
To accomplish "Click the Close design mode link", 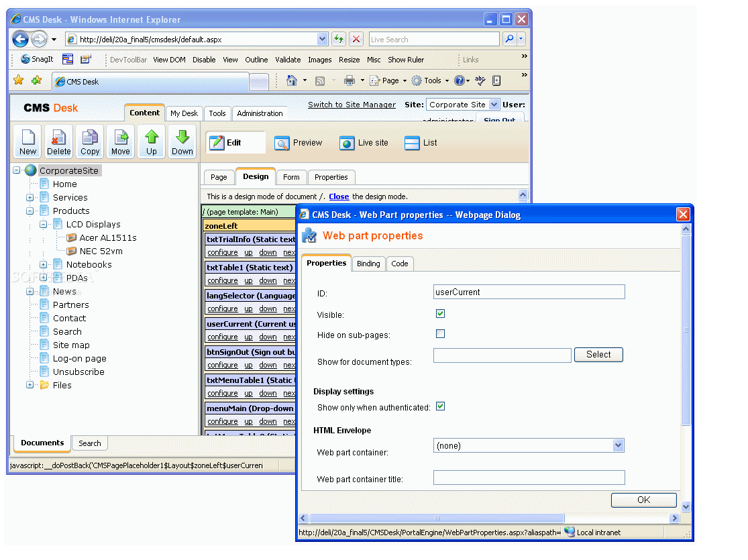I will [339, 197].
